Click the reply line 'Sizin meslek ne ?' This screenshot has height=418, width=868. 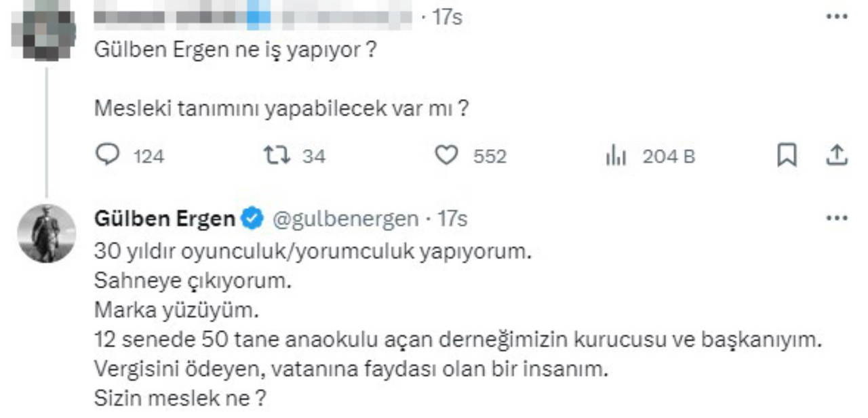click(178, 399)
